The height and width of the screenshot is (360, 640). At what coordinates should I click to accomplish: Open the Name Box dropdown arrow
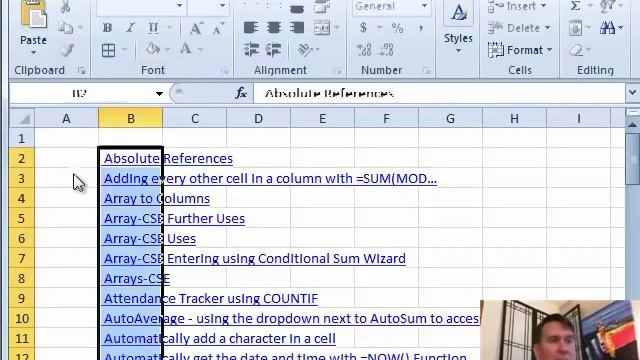coord(159,93)
